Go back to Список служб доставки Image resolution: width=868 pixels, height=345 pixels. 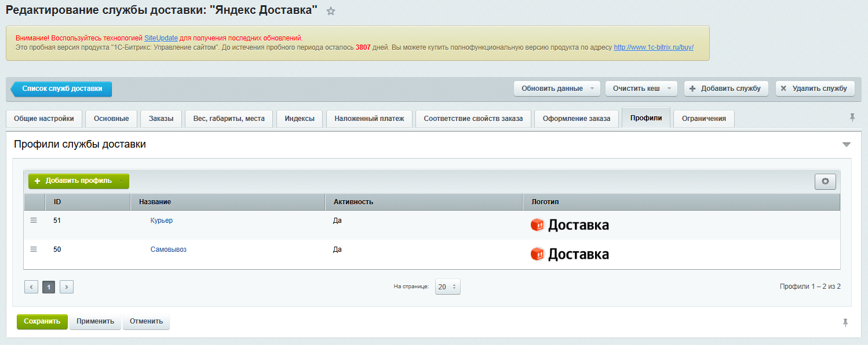[61, 89]
